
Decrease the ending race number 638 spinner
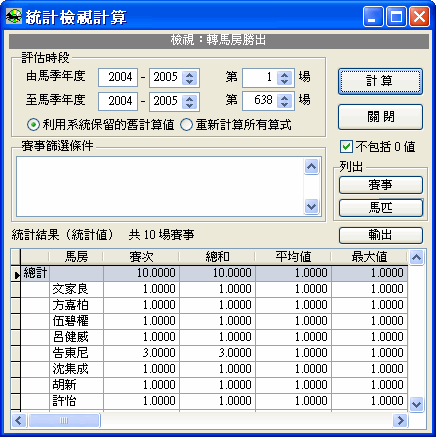(x=284, y=105)
